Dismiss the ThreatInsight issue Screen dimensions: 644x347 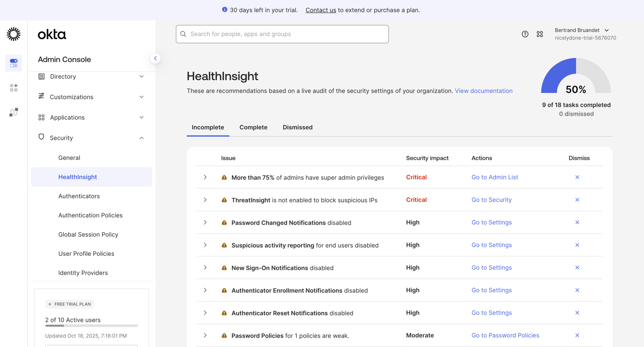(x=577, y=200)
